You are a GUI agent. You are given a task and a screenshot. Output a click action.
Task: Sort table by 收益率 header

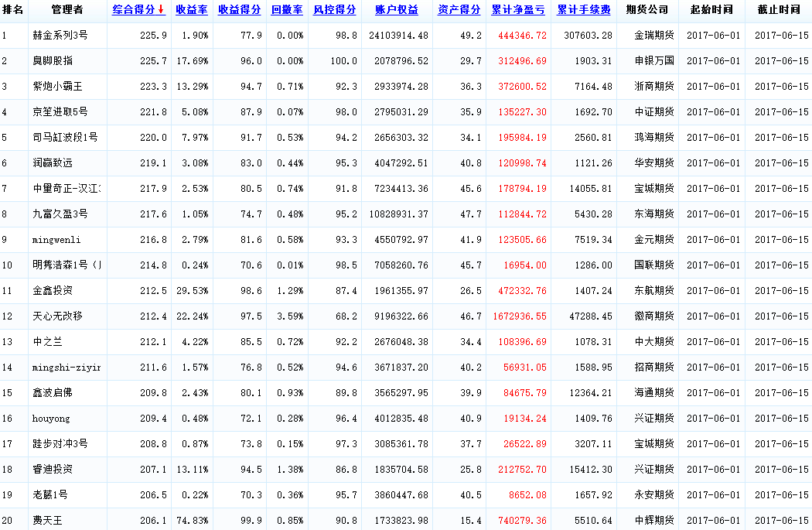(x=192, y=10)
